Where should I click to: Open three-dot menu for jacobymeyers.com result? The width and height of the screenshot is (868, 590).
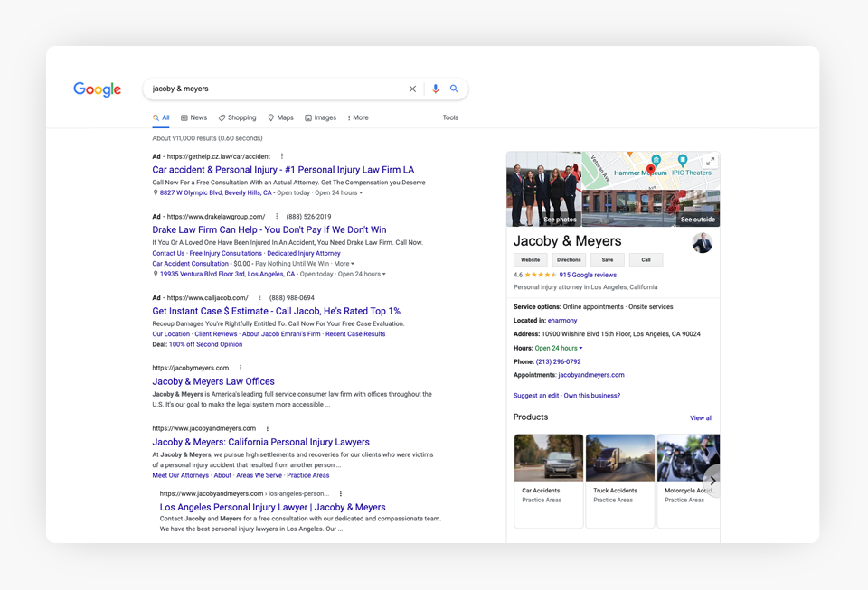coord(241,368)
